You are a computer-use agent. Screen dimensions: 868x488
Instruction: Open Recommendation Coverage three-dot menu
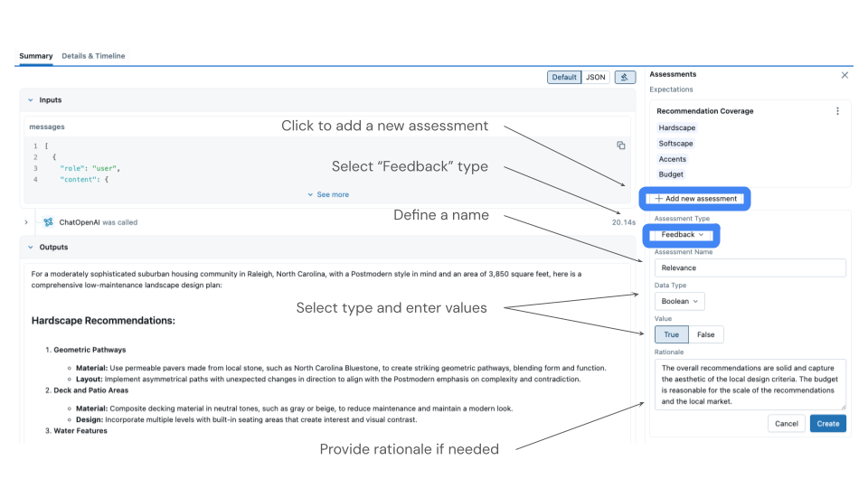(x=837, y=111)
